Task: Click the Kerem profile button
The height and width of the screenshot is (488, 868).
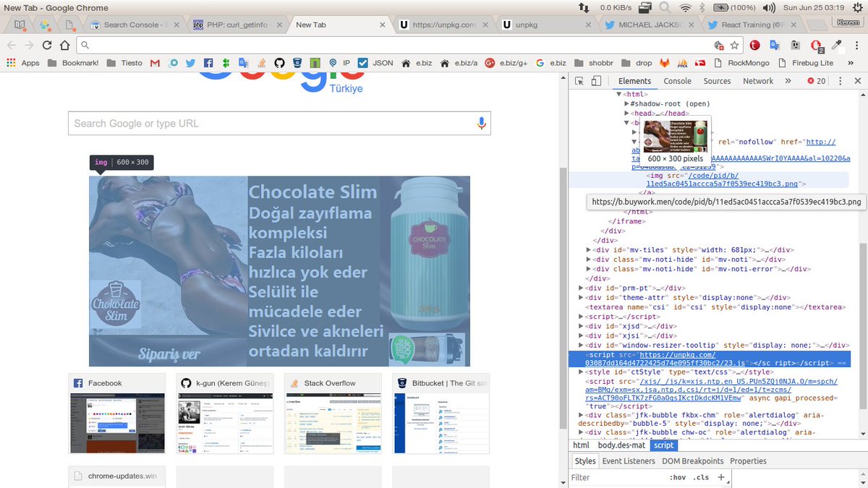Action: click(x=847, y=22)
